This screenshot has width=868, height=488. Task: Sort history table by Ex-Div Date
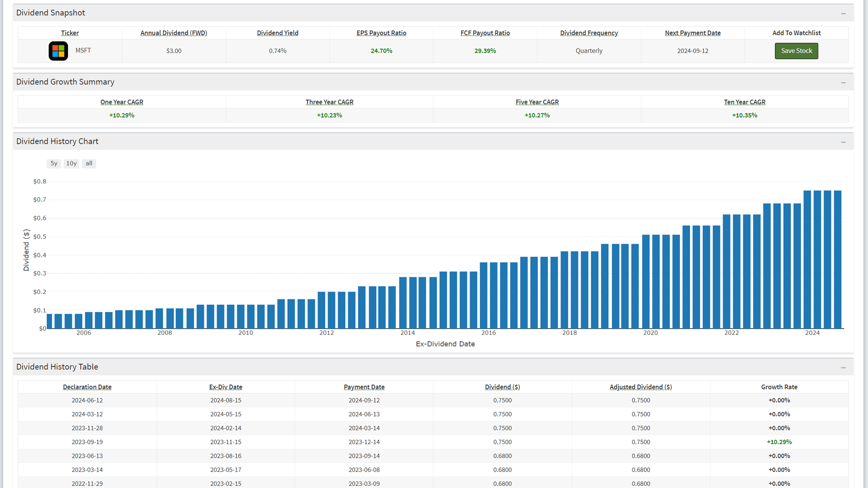[225, 387]
